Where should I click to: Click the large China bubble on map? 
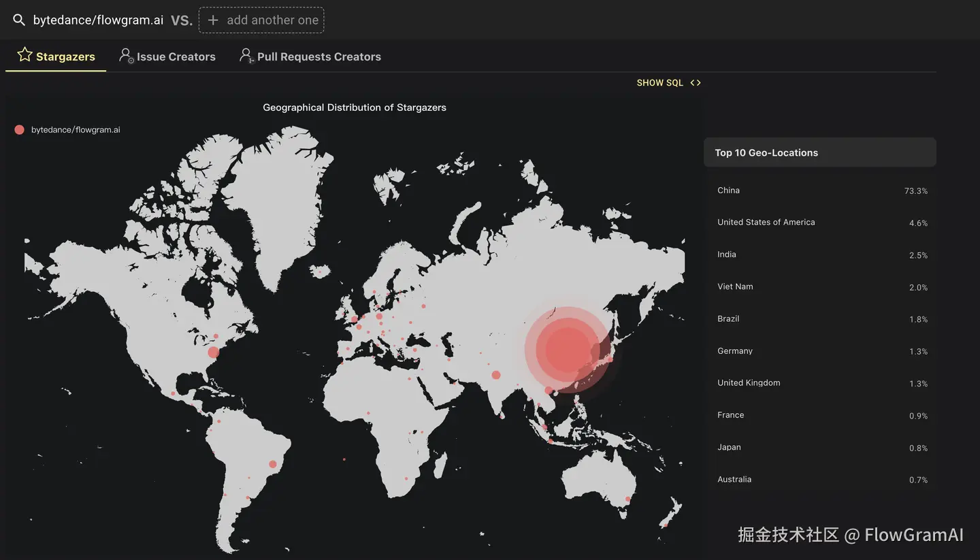coord(568,350)
